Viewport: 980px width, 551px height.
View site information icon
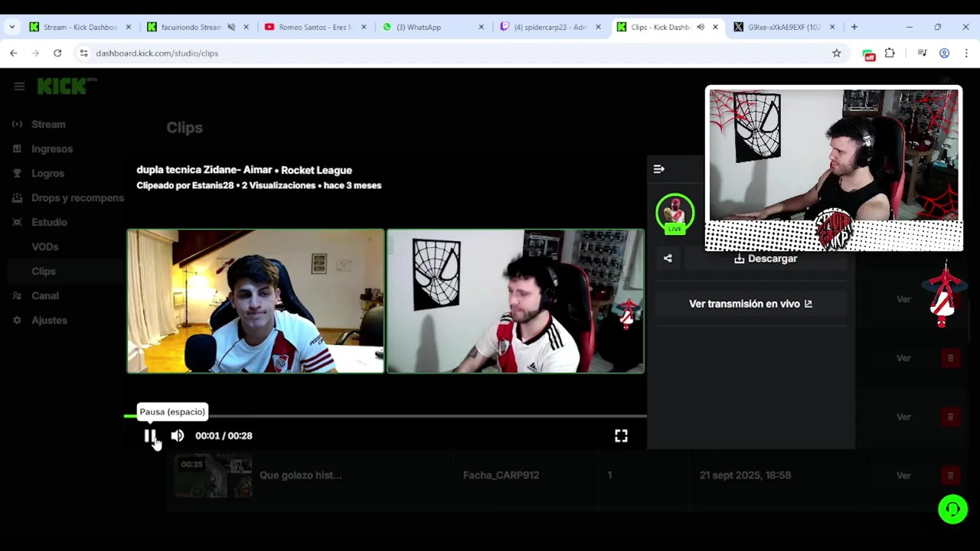[x=83, y=53]
